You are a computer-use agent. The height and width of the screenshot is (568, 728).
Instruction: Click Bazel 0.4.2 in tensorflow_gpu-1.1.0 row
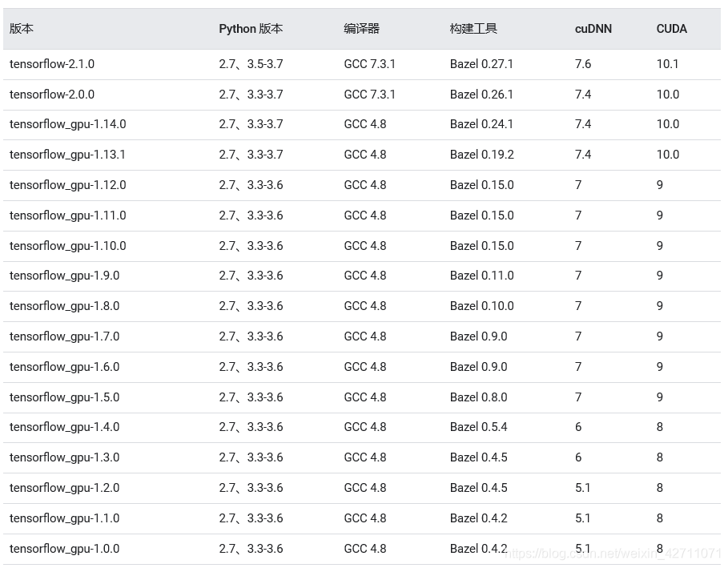479,518
